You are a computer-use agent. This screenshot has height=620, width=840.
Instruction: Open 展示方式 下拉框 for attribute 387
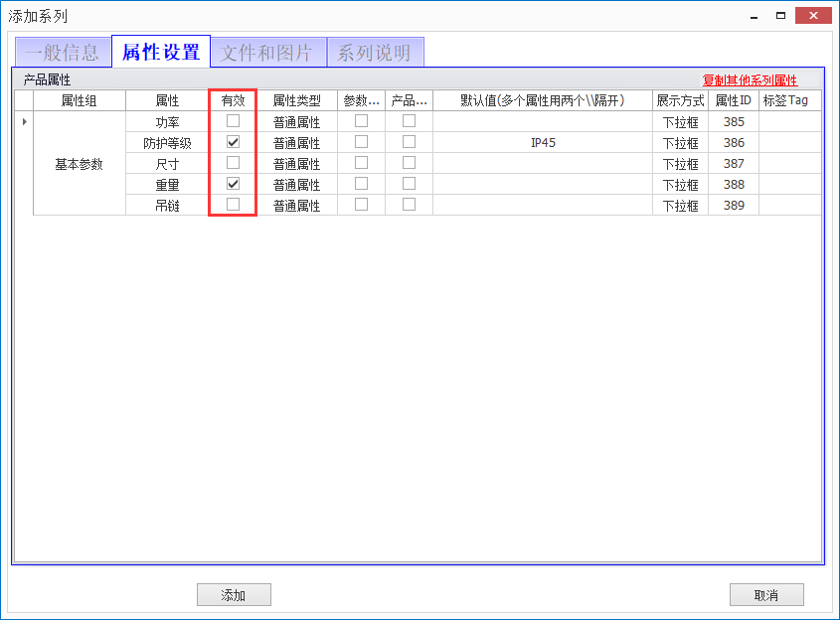click(680, 163)
